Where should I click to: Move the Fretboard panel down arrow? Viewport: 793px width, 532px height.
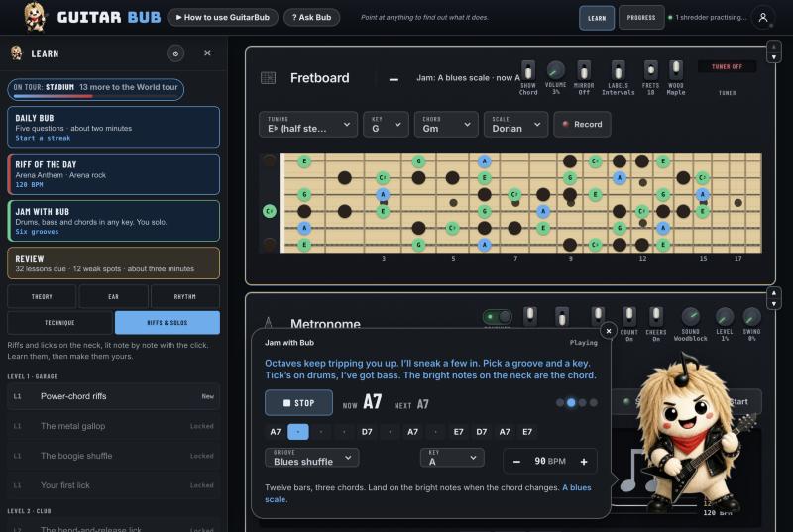coord(774,57)
